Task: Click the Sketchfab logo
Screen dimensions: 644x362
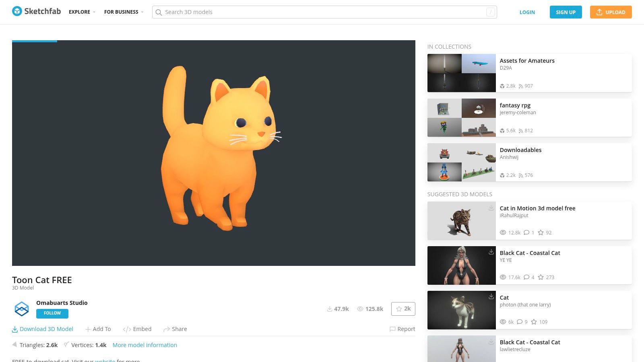Action: [36, 11]
